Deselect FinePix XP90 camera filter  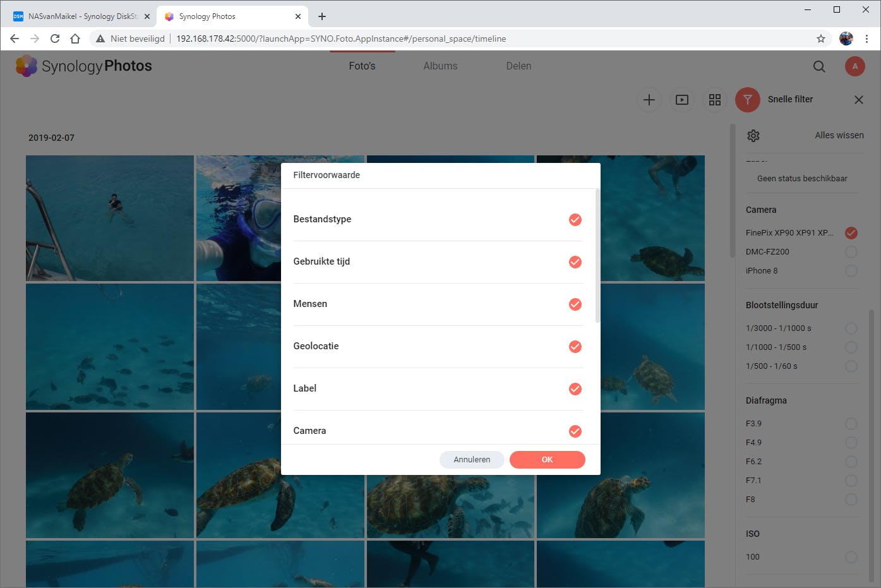pyautogui.click(x=851, y=233)
